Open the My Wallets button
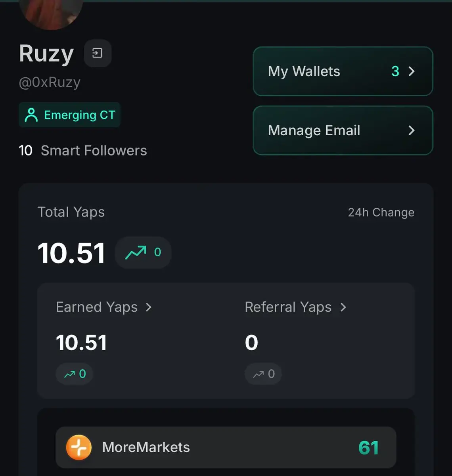The width and height of the screenshot is (452, 476). tap(343, 71)
